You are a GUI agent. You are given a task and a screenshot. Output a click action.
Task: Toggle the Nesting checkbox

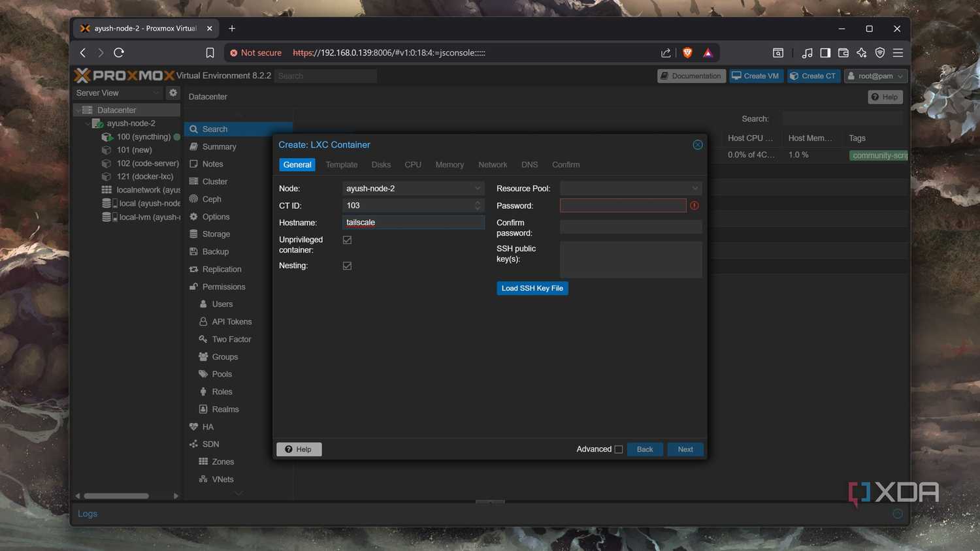pos(348,266)
